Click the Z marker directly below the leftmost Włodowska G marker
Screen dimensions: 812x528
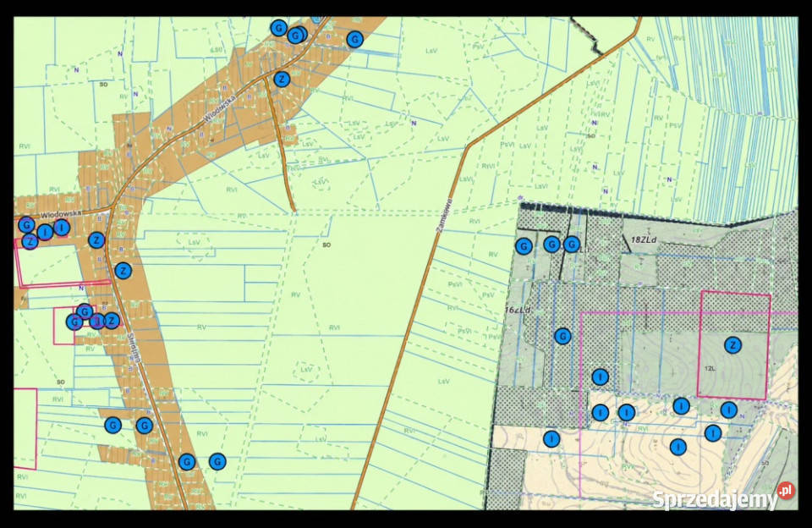click(x=30, y=241)
